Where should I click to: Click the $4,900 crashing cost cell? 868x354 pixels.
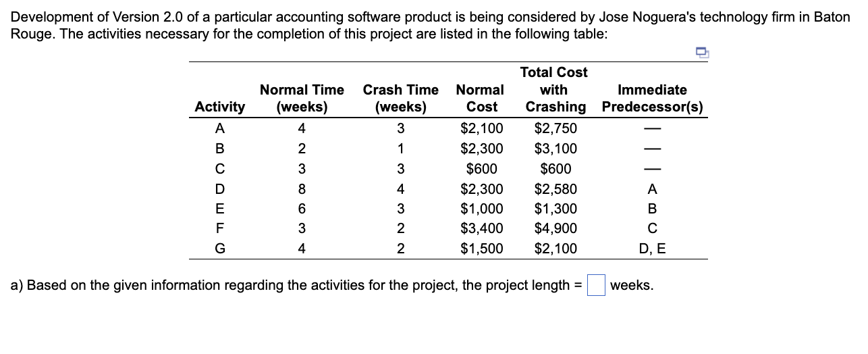[555, 228]
